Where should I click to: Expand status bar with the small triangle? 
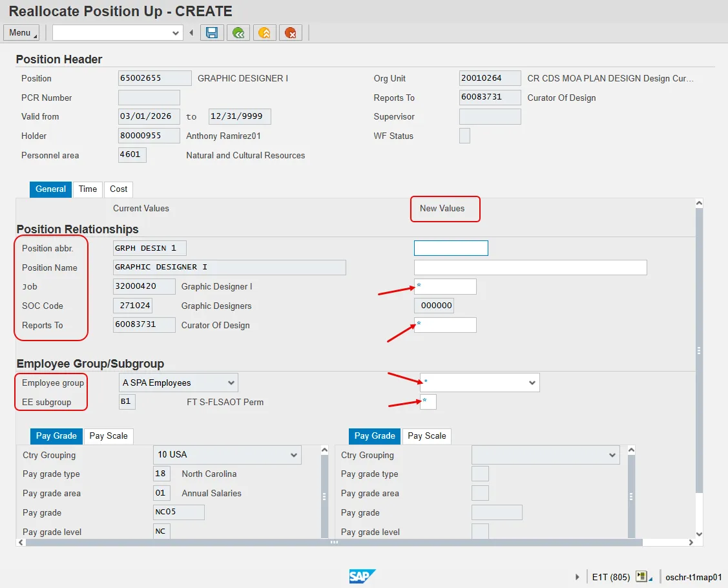577,577
